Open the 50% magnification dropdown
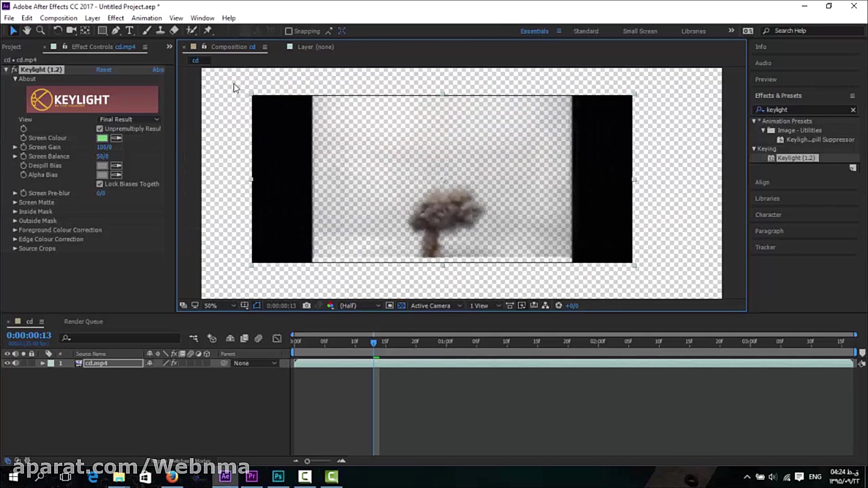 pyautogui.click(x=220, y=305)
